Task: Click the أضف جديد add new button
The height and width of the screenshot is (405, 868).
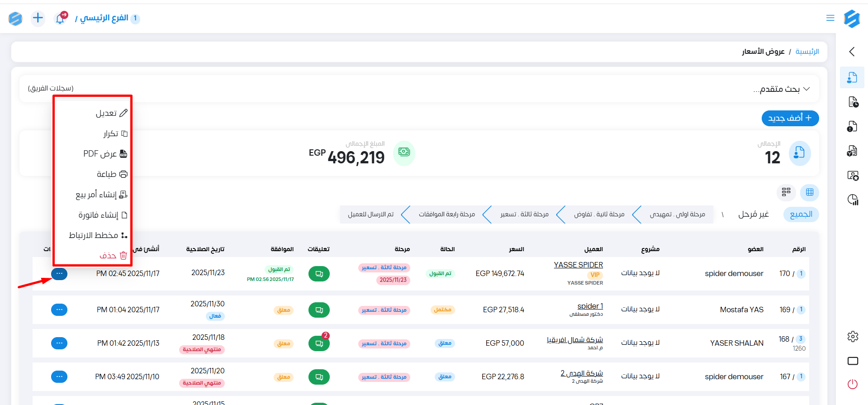Action: pos(790,118)
